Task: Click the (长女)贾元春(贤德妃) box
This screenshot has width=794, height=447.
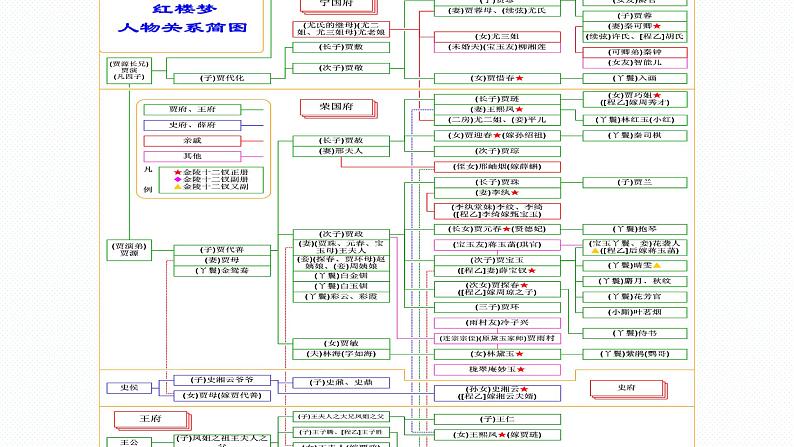Action: (497, 229)
